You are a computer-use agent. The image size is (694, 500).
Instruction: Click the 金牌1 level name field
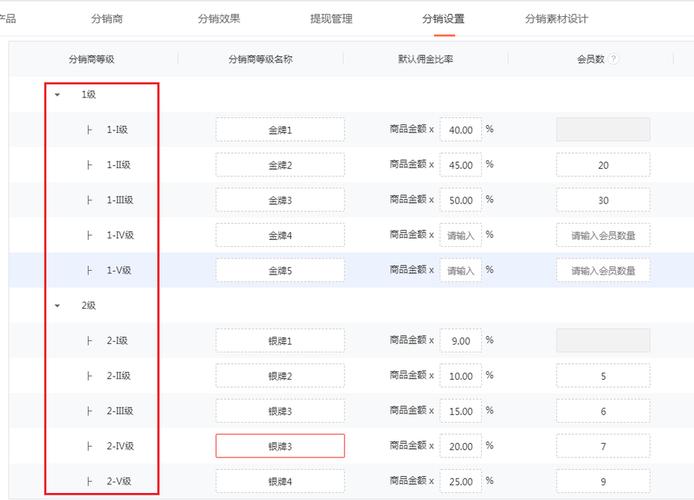click(x=280, y=129)
